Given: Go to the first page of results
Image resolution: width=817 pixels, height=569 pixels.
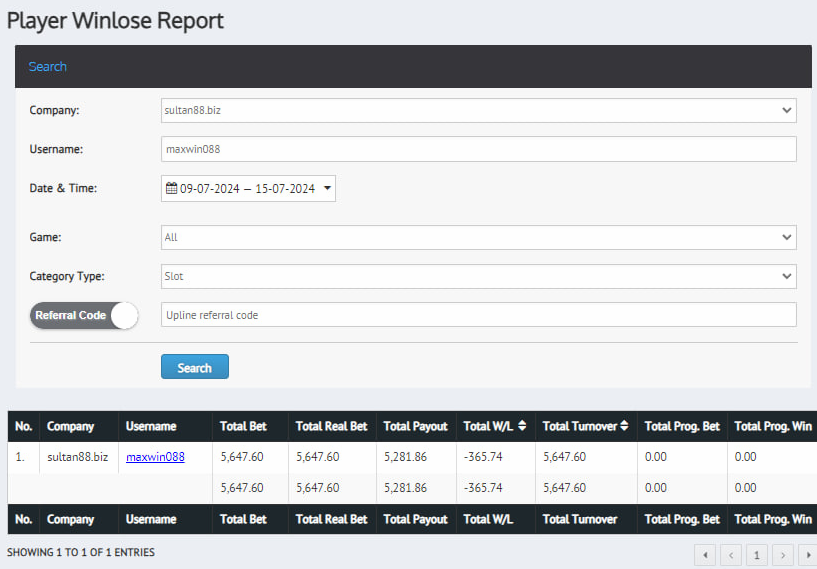Looking at the screenshot, I should 705,555.
